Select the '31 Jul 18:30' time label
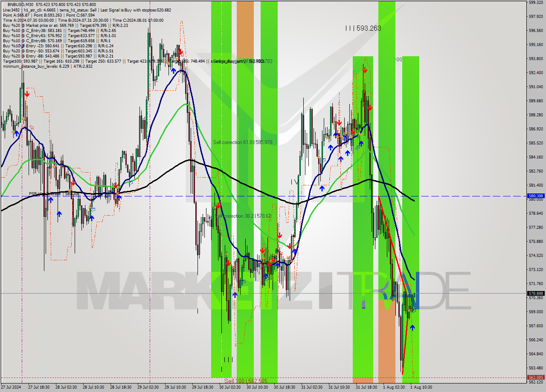This screenshot has height=392, width=546. pos(366,387)
